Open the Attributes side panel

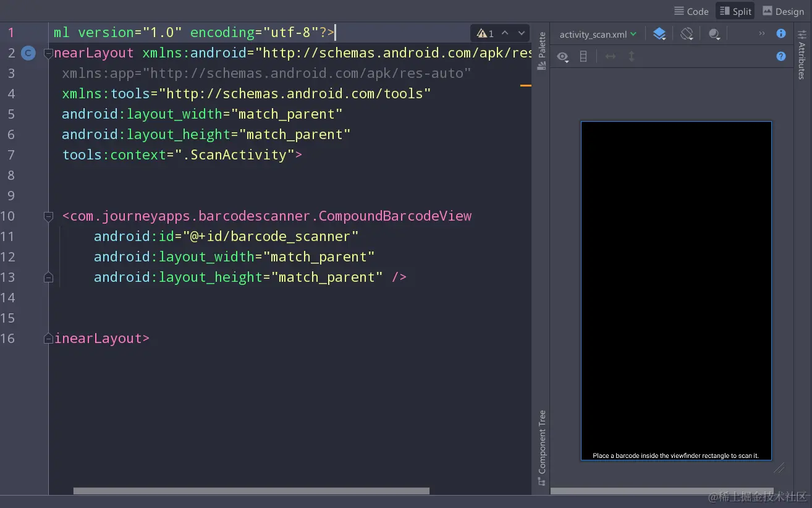coord(802,54)
